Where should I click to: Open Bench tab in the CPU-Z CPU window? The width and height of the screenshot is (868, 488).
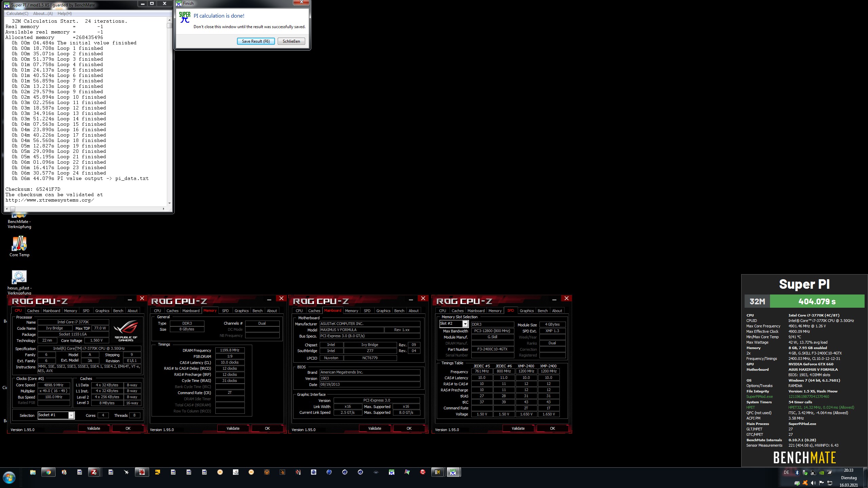click(x=118, y=311)
